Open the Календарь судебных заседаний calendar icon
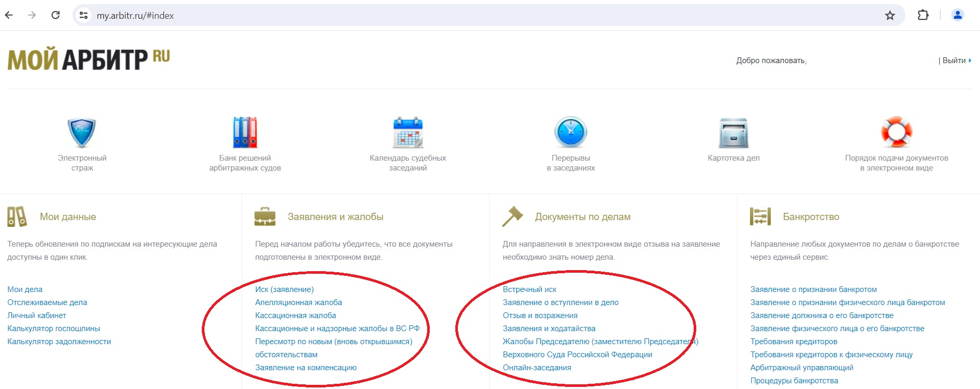 pyautogui.click(x=408, y=132)
